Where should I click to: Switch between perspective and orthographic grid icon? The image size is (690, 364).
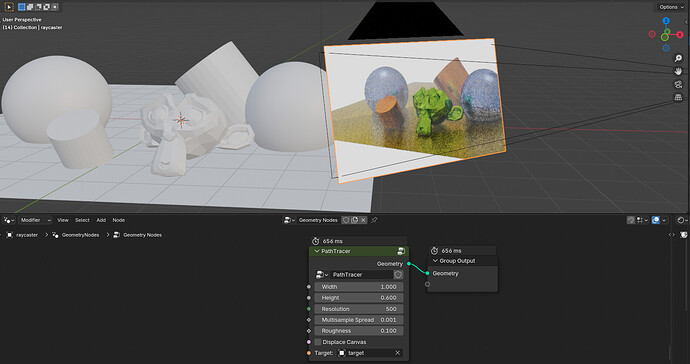point(678,97)
